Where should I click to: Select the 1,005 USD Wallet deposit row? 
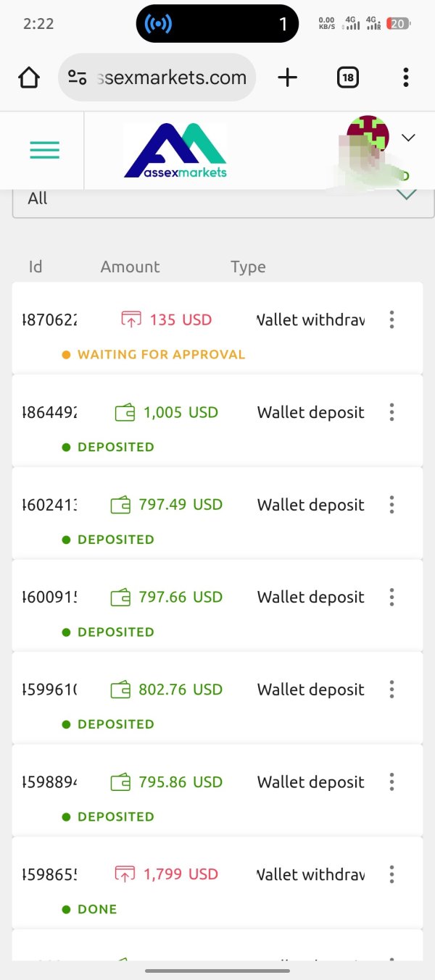coord(217,420)
